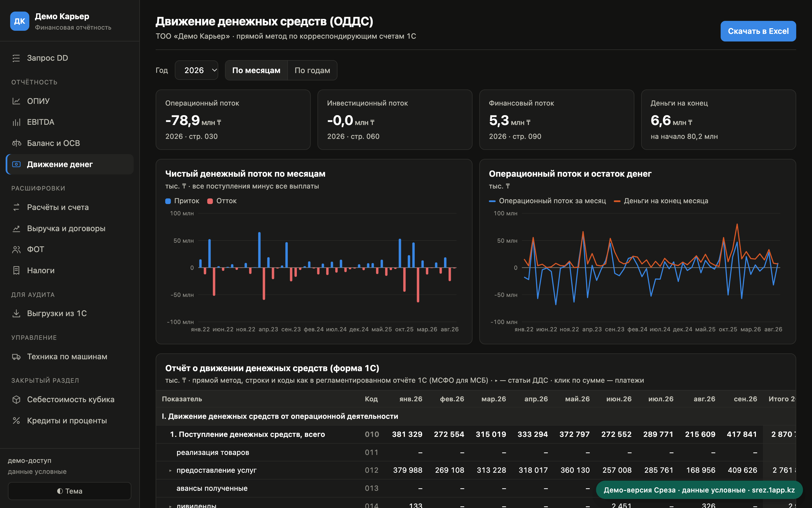Switch to По годам view
The image size is (812, 508).
[312, 70]
